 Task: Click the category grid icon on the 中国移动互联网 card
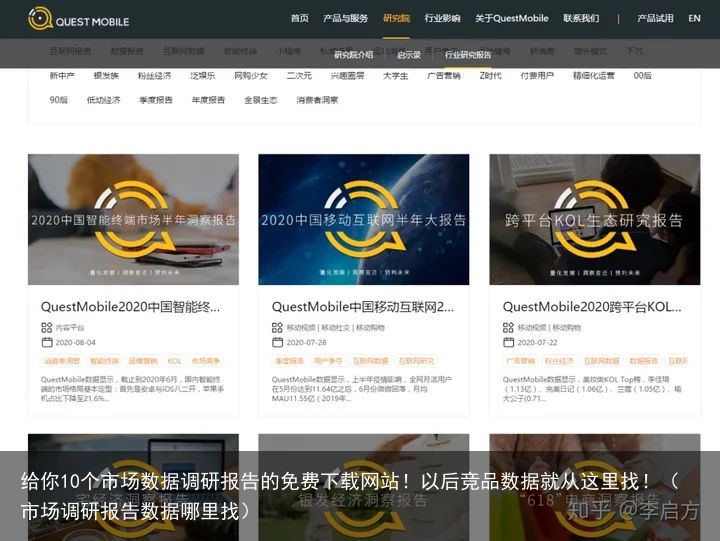(277, 327)
